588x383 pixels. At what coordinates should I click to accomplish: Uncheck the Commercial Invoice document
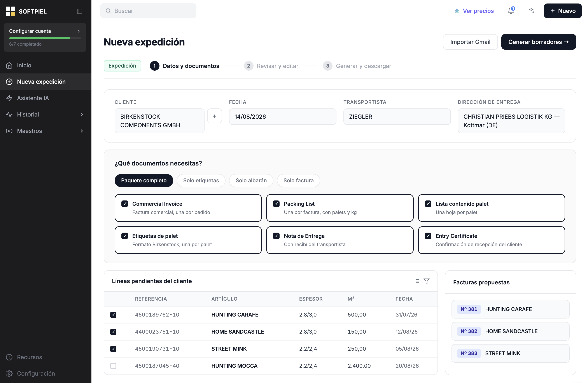tap(124, 204)
